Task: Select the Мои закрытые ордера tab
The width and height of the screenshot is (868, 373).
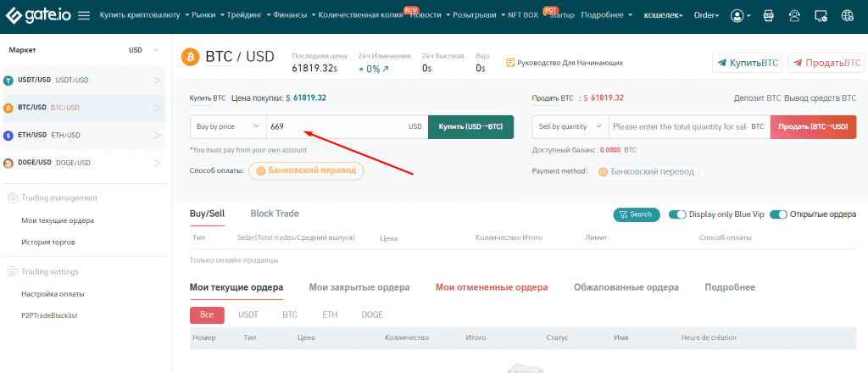Action: click(x=359, y=287)
